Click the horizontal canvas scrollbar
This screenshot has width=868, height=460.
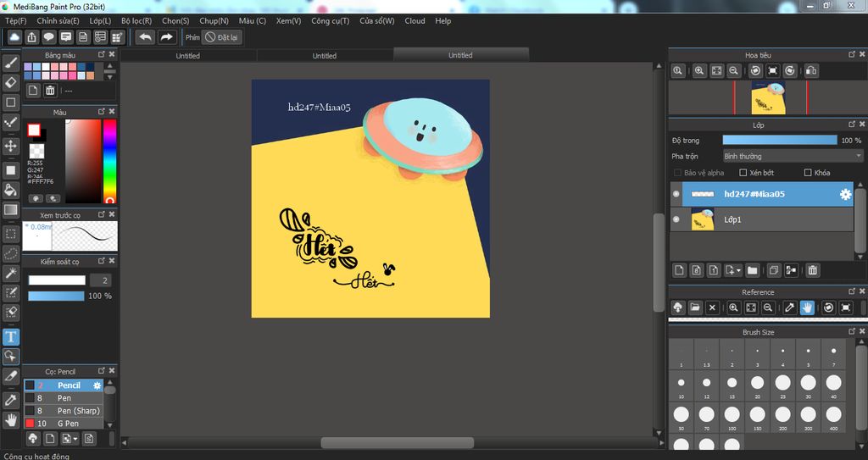(397, 443)
